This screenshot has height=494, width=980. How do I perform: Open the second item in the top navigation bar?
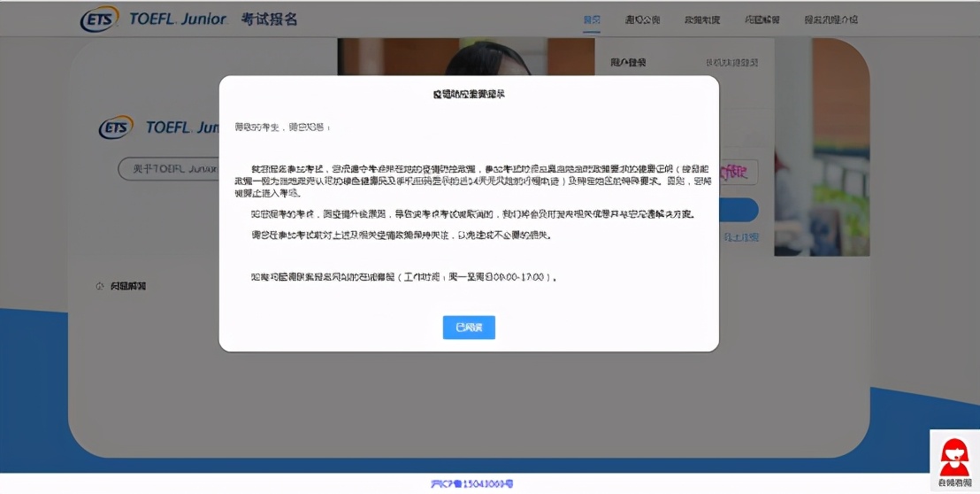(642, 20)
